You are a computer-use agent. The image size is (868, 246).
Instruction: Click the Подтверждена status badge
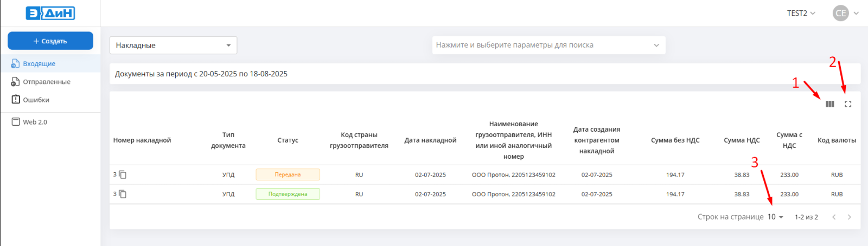288,194
